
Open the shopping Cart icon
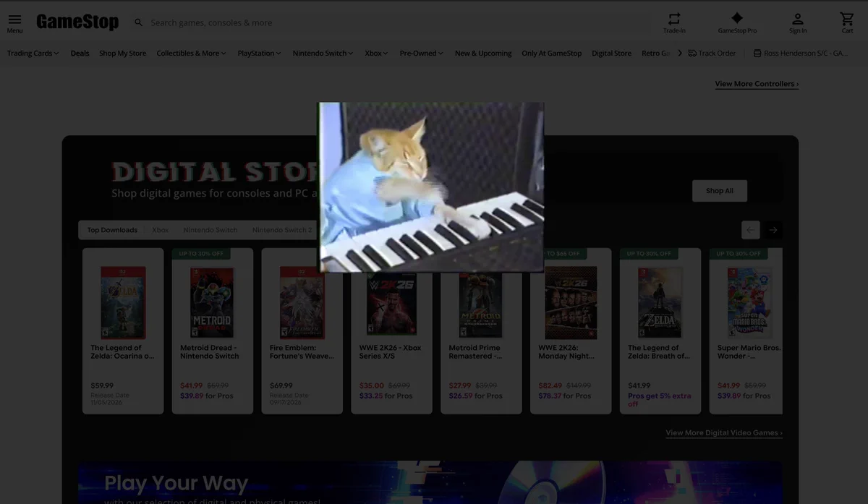(x=847, y=18)
